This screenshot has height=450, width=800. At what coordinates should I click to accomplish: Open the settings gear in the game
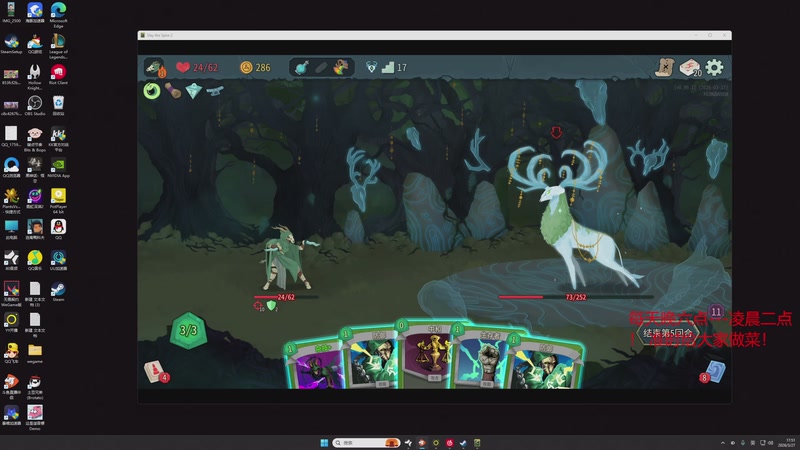[714, 67]
